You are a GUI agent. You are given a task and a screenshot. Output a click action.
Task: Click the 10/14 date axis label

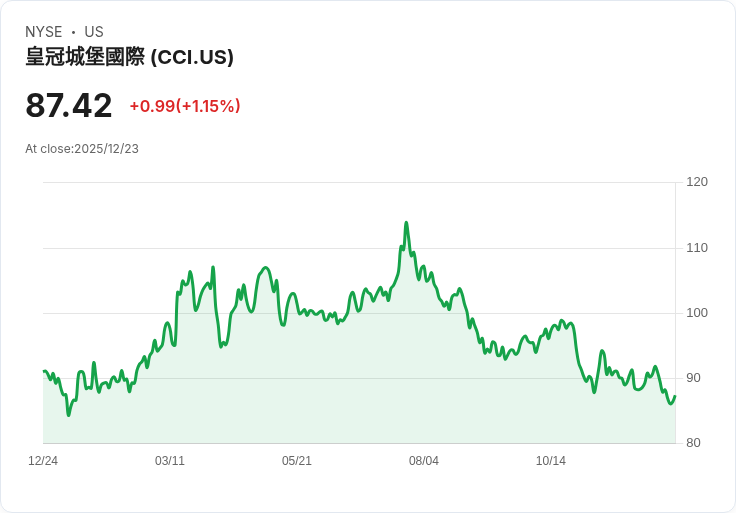point(551,461)
